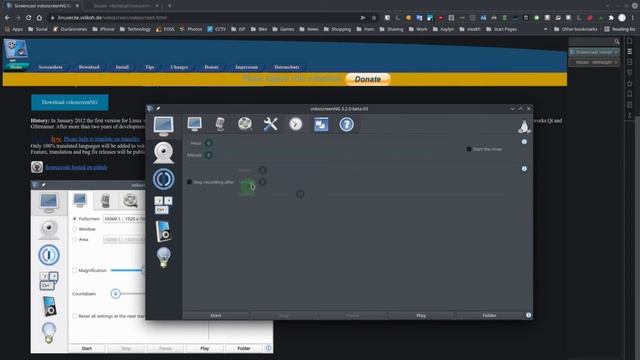640x360 pixels.
Task: Click the info icon above Stop recording row
Action: click(x=524, y=169)
